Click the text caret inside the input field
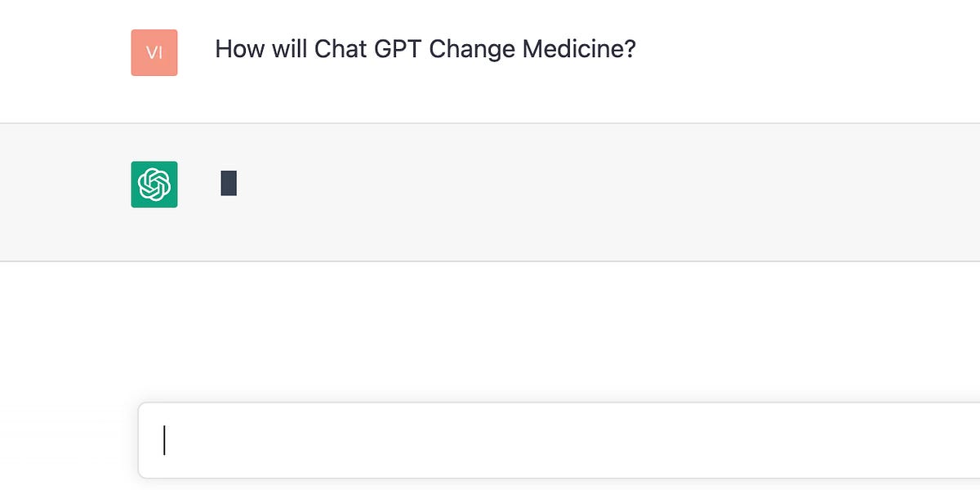The width and height of the screenshot is (980, 490). click(164, 439)
